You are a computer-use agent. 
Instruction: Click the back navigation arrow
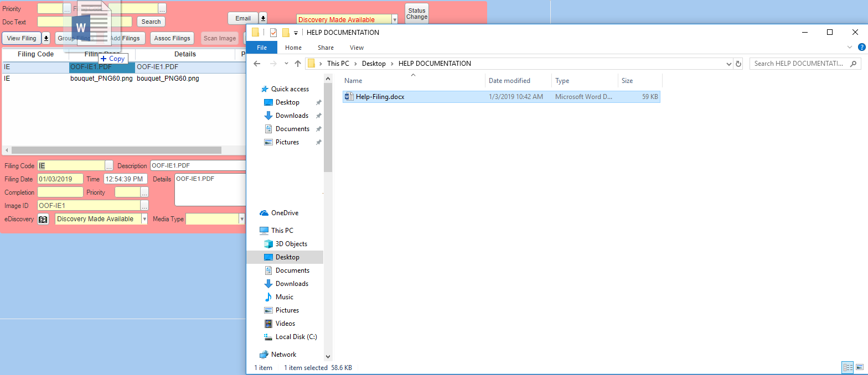(x=257, y=64)
